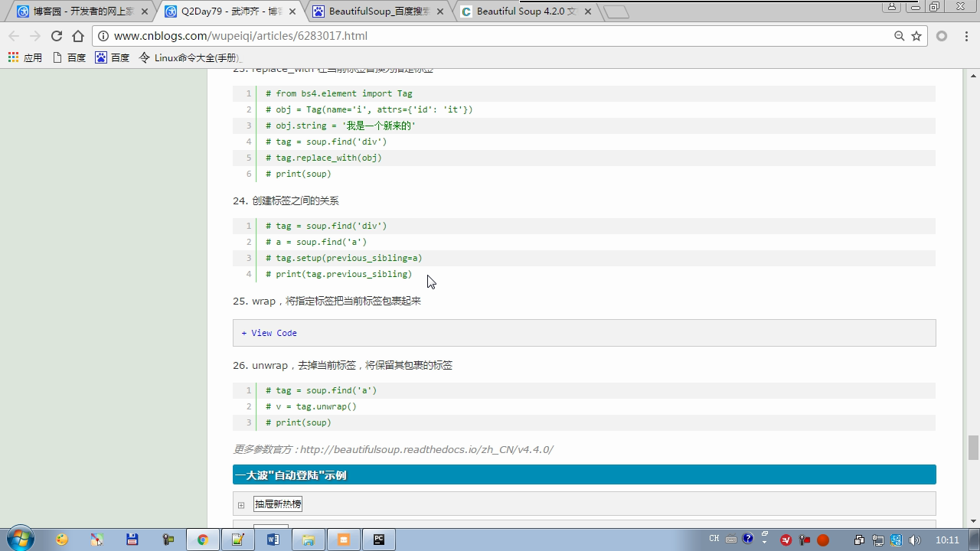Toggle the CH input language indicator

point(714,539)
